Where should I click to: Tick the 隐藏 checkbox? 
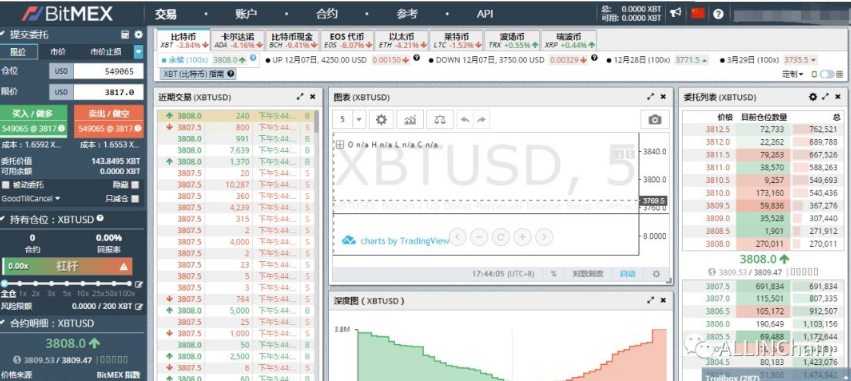pos(135,185)
